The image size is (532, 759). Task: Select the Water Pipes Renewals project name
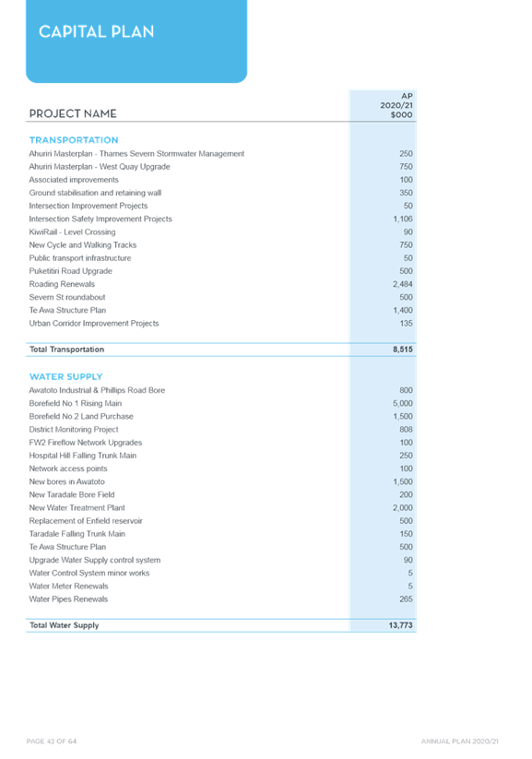pos(68,599)
